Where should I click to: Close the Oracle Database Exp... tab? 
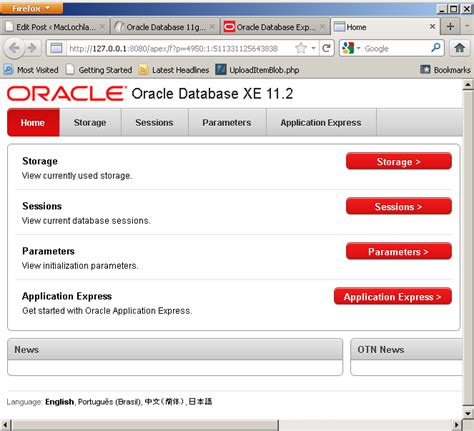pos(322,26)
